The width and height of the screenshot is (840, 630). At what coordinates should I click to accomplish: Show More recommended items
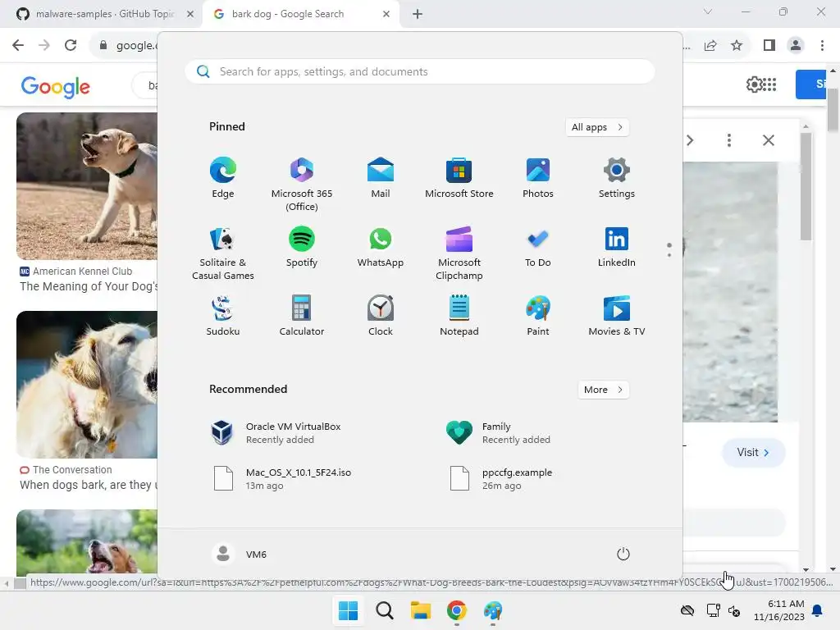click(603, 390)
